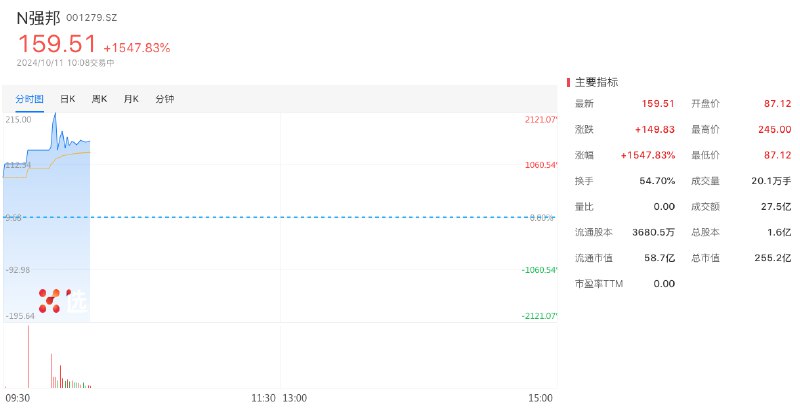Screen dimensions: 800x415
Task: Click the 最新 value 159.51 in indicators
Action: (x=658, y=104)
